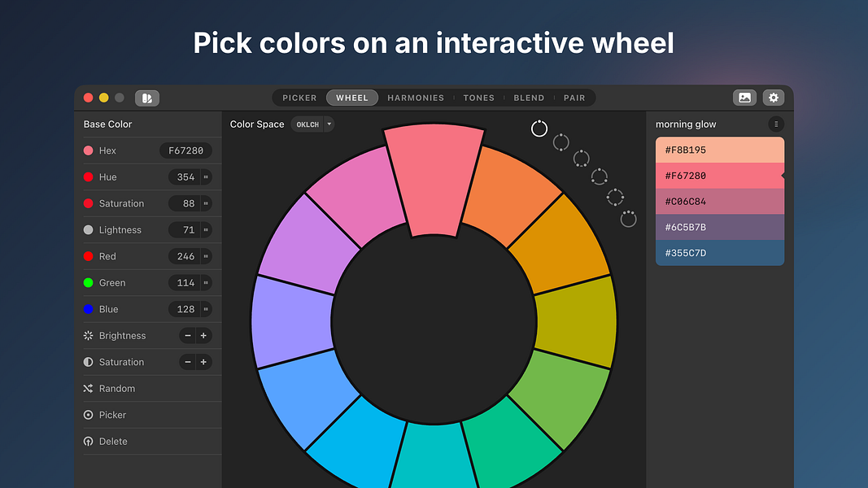The height and width of the screenshot is (488, 868).
Task: Switch to the PICKER tab
Action: (x=299, y=98)
